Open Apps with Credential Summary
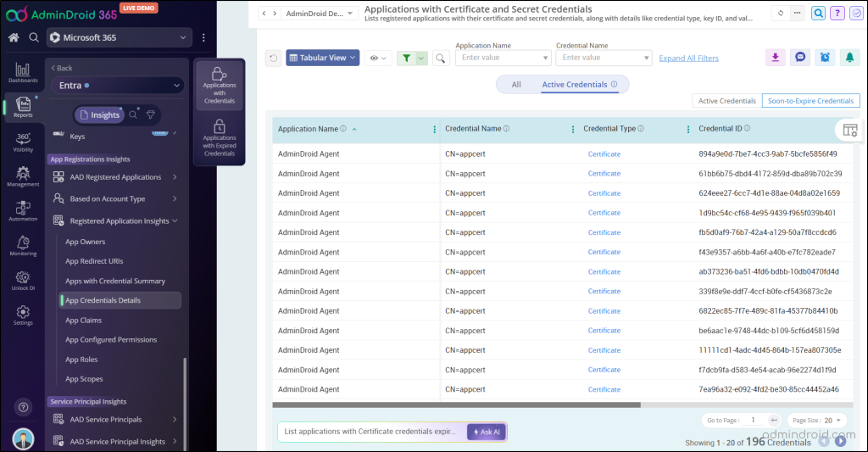This screenshot has width=868, height=452. click(115, 282)
